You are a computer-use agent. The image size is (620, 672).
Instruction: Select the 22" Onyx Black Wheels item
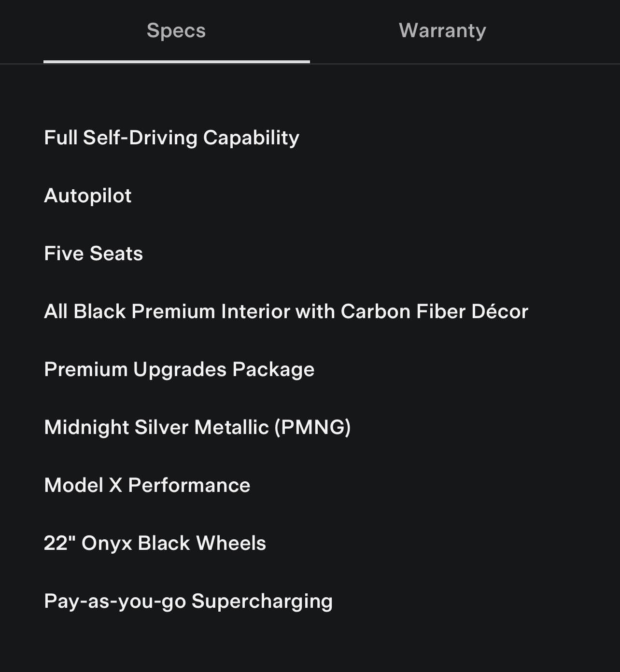155,543
